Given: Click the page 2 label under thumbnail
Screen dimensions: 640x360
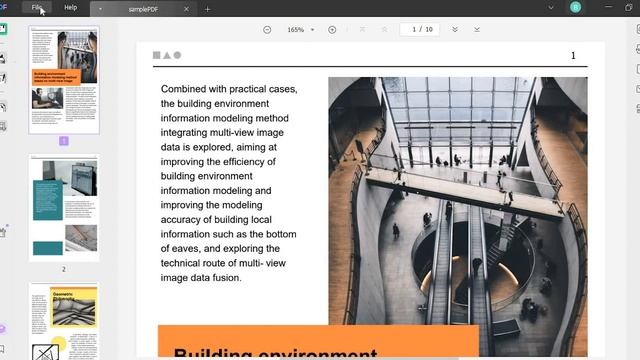Looking at the screenshot, I should 64,269.
